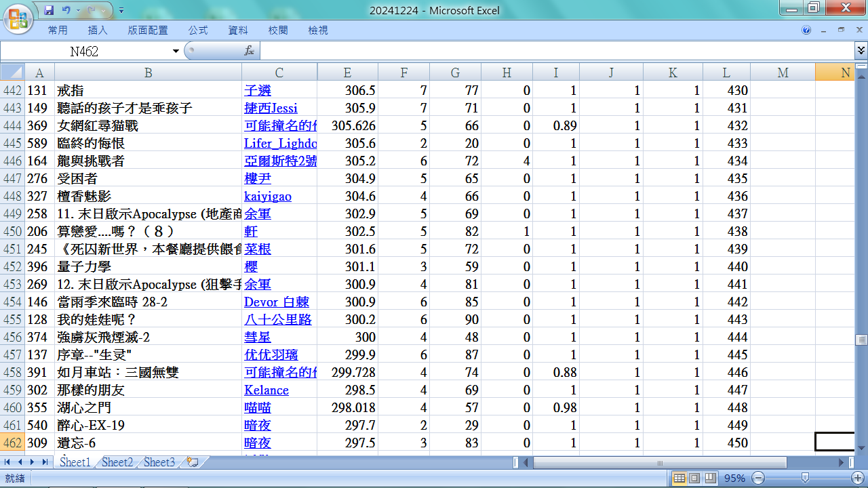Go to next sheet tab arrow
The width and height of the screenshot is (868, 488).
32,462
